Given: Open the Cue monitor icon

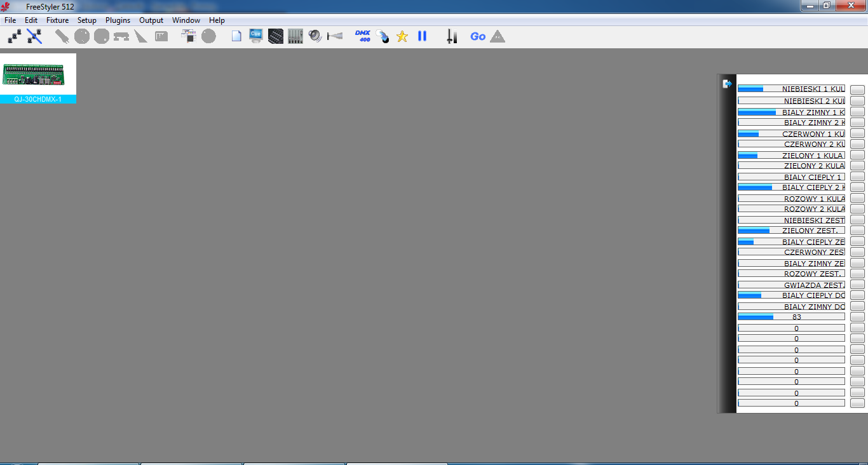Looking at the screenshot, I should [x=256, y=36].
